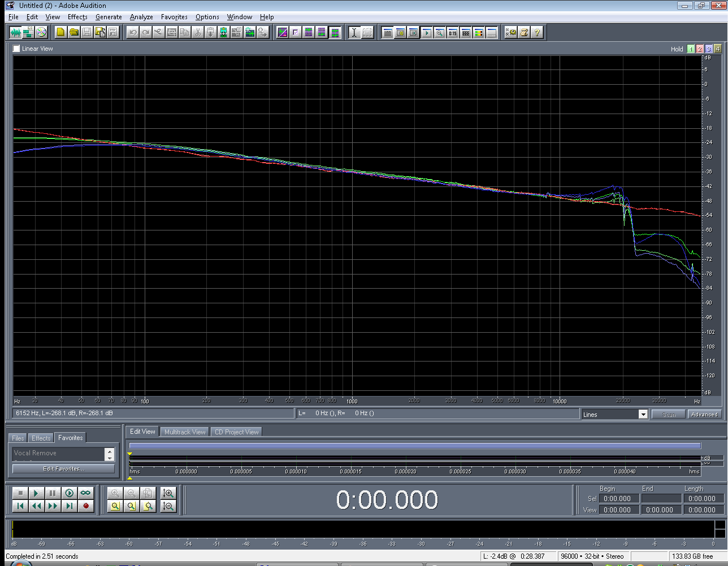Toggle green Hold button 1
The image size is (728, 566).
(691, 49)
